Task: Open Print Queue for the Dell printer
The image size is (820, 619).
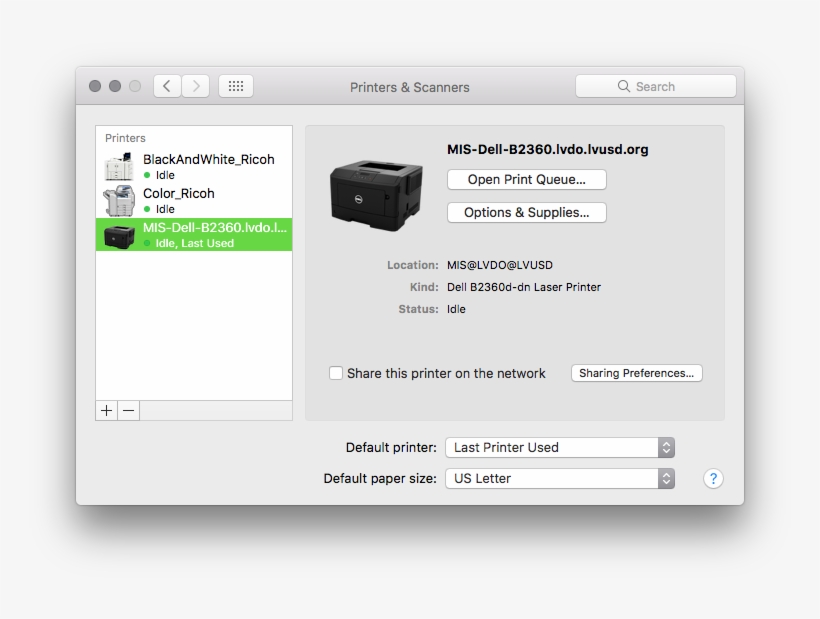Action: pos(526,180)
